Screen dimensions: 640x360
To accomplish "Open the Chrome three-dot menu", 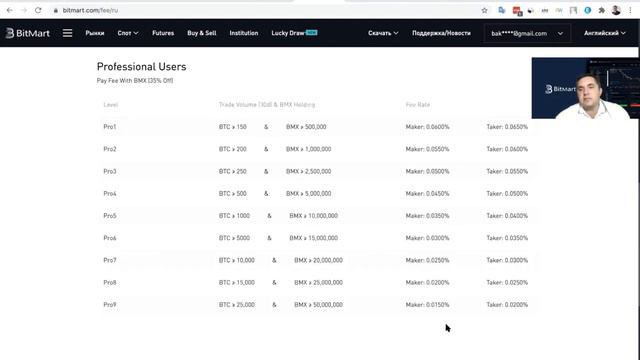I will tap(631, 11).
